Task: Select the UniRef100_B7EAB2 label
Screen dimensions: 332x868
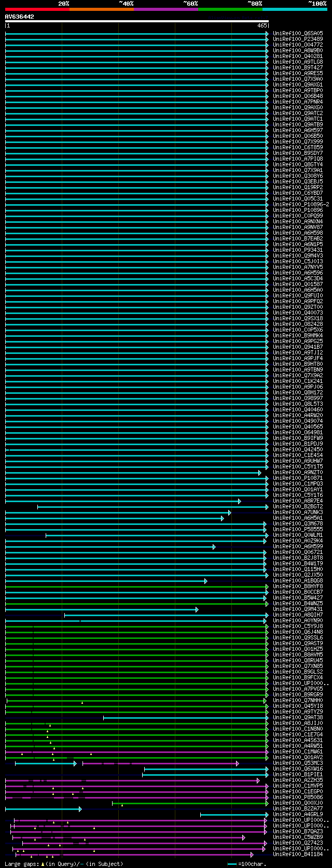Action: [x=298, y=238]
